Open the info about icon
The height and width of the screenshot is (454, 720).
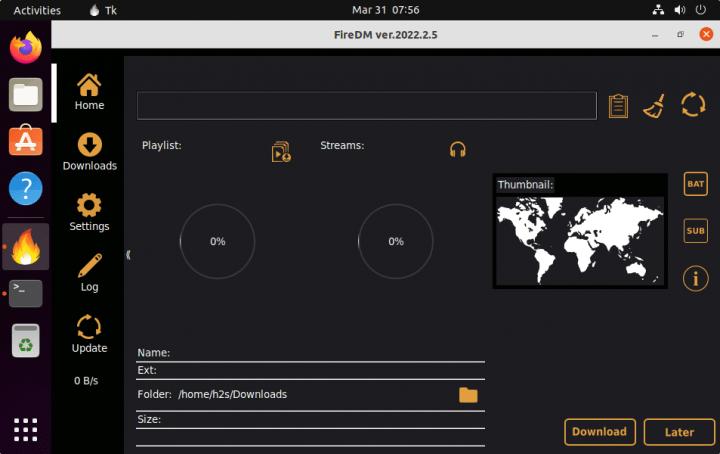(x=695, y=278)
